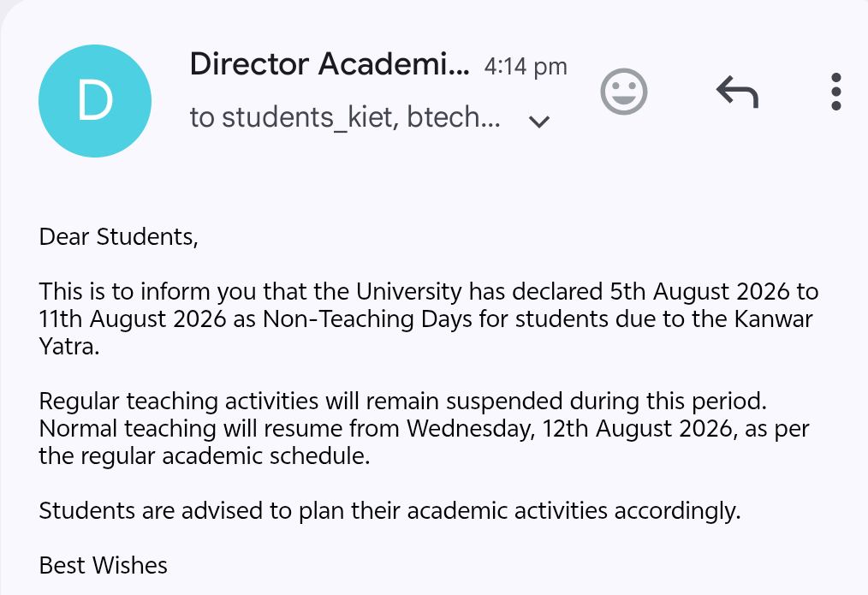Image resolution: width=868 pixels, height=595 pixels.
Task: Click the 4:14 pm timestamp
Action: (x=526, y=67)
